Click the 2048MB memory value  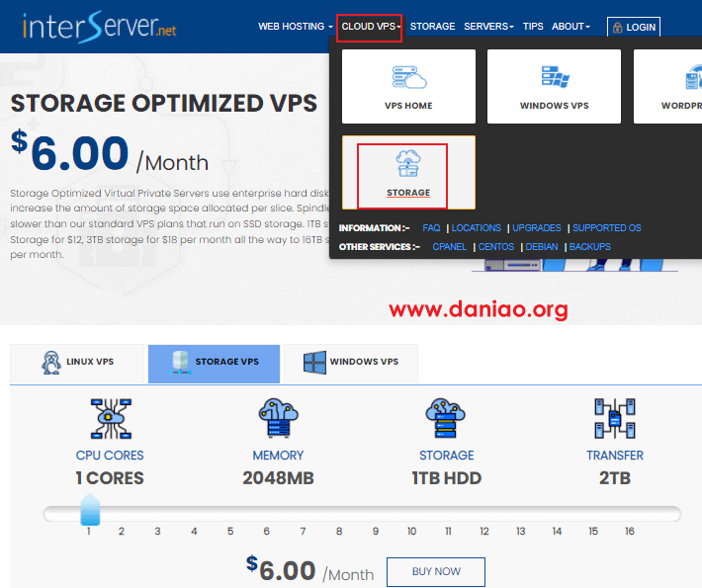tap(278, 478)
